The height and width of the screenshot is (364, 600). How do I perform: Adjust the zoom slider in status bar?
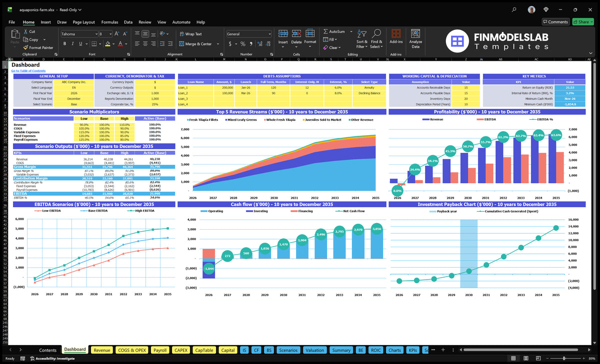tap(564, 359)
